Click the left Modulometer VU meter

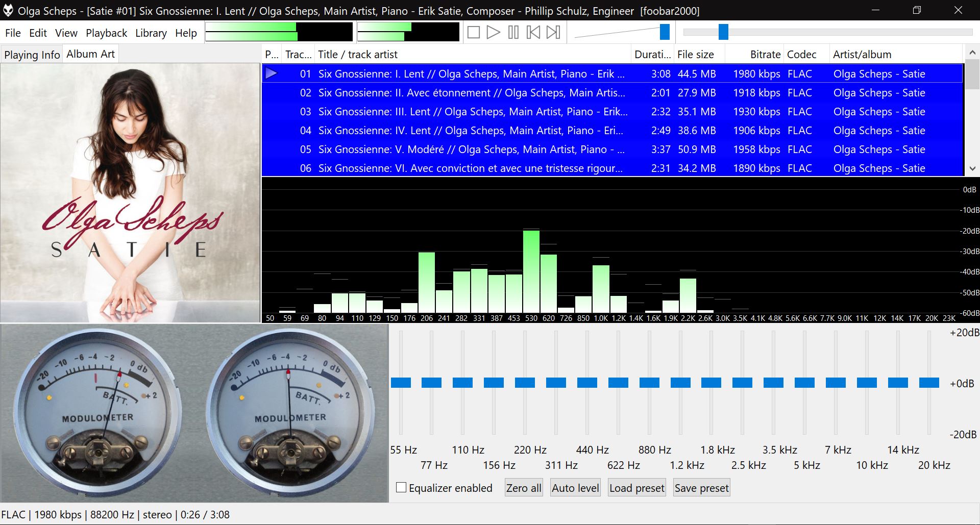(97, 412)
